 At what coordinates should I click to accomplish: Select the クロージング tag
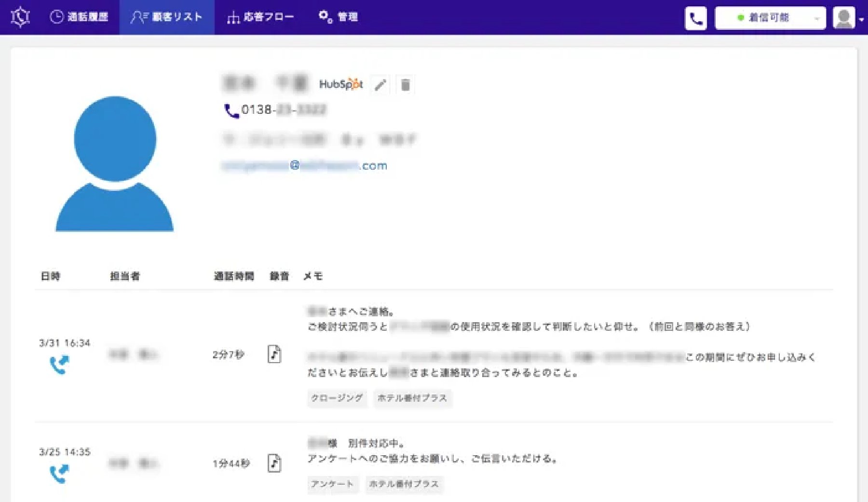click(337, 398)
